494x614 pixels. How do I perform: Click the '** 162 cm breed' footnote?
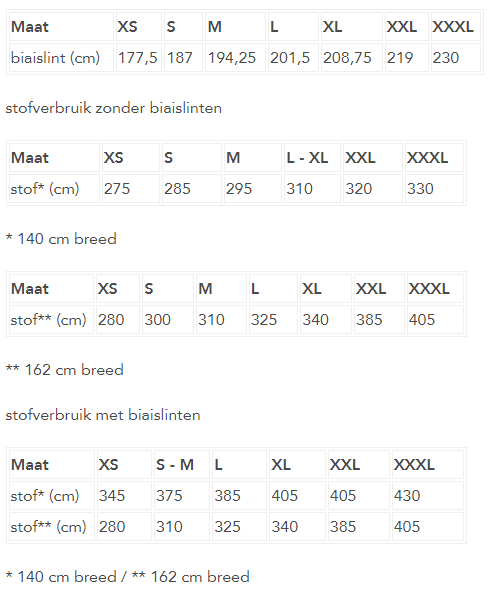pos(65,370)
